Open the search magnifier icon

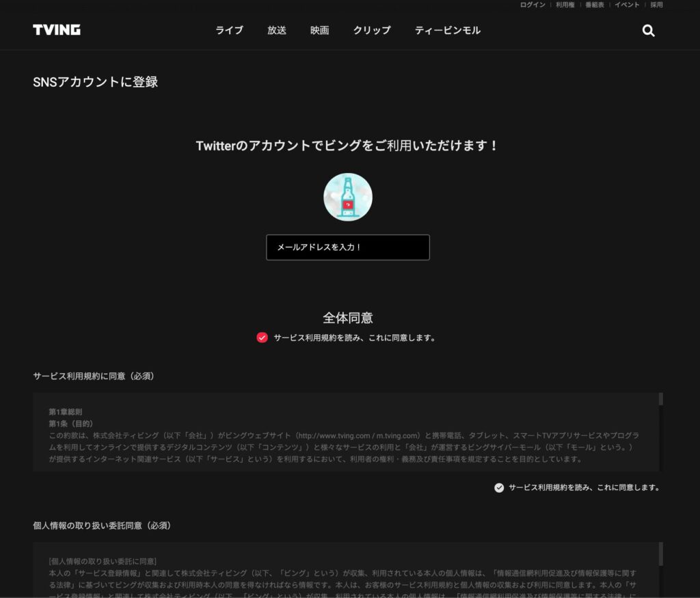(x=648, y=30)
